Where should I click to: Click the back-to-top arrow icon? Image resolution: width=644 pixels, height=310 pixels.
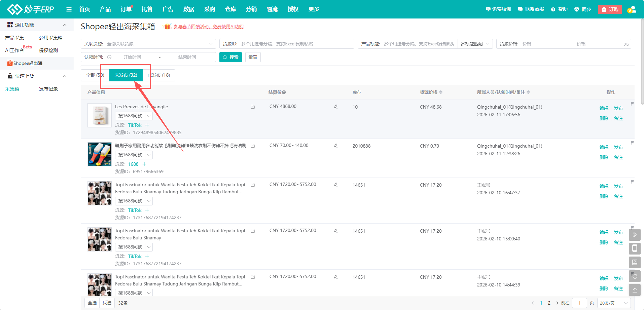[x=635, y=290]
